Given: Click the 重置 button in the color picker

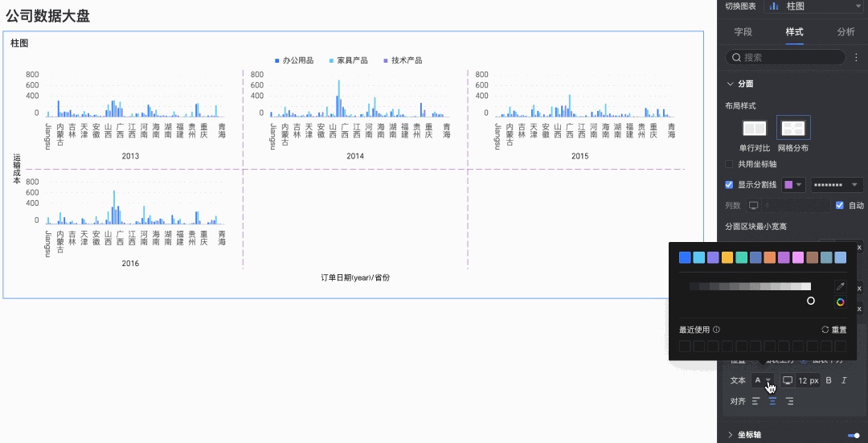Looking at the screenshot, I should pyautogui.click(x=834, y=330).
